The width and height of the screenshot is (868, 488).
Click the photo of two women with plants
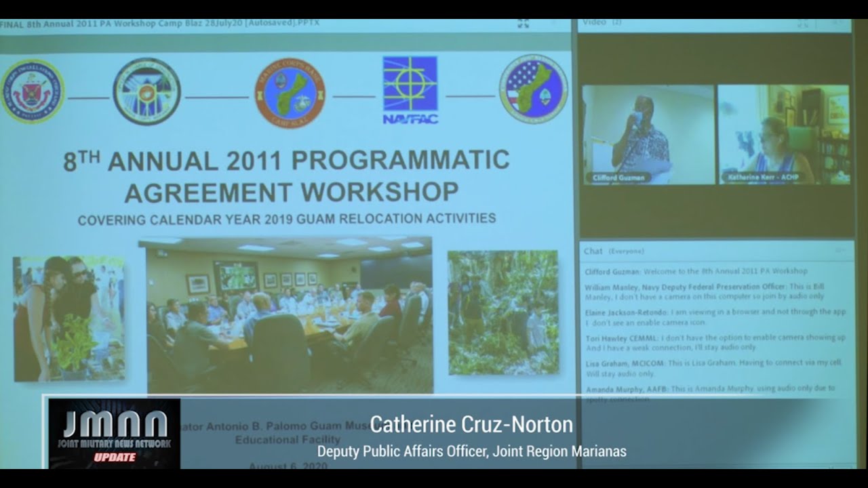[69, 319]
